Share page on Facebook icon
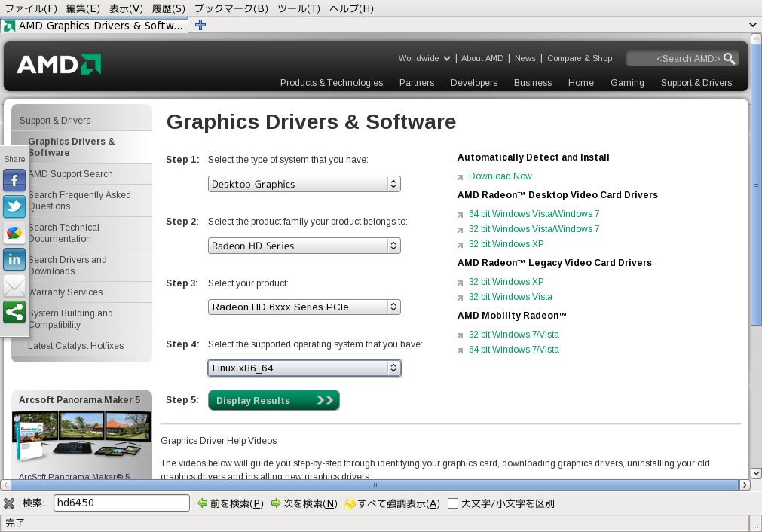The width and height of the screenshot is (762, 532). 14,181
